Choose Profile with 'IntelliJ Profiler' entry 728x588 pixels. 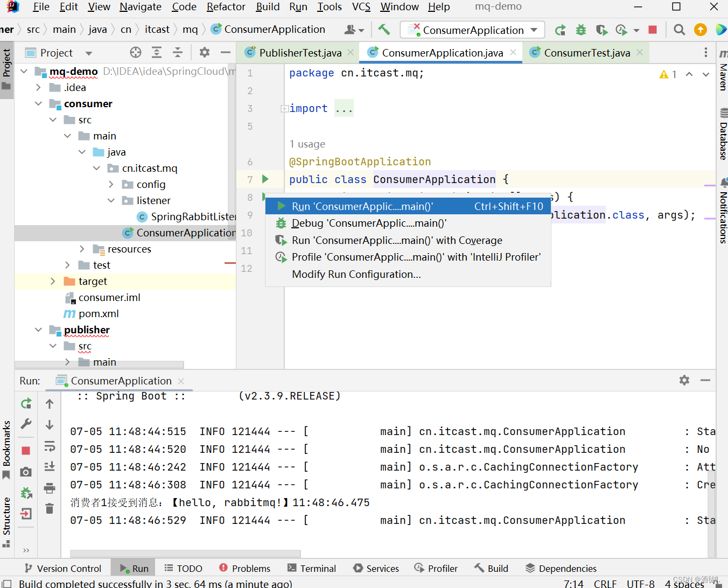coord(408,257)
